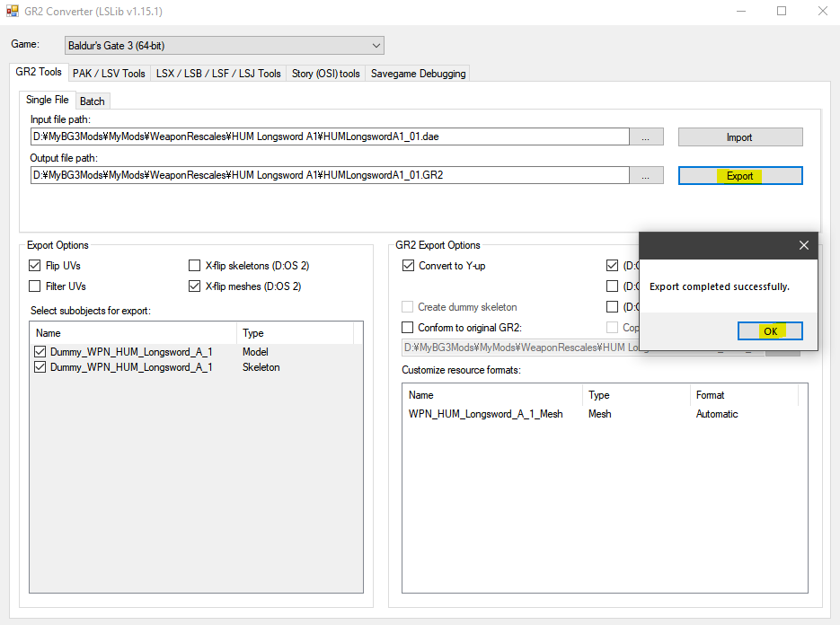Click OK in the export success dialog
Screen dimensions: 840x625
pos(770,331)
